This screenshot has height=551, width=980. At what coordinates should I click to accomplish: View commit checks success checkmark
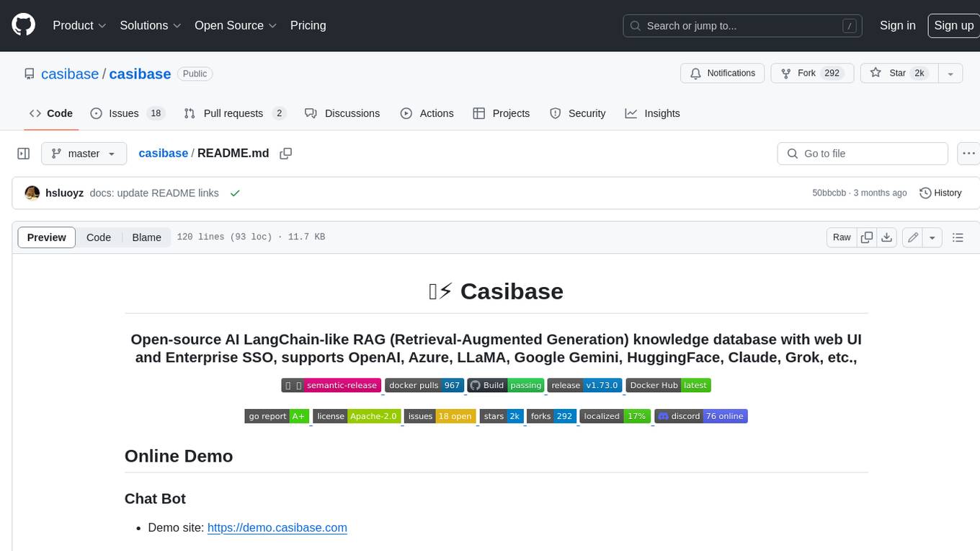[235, 193]
